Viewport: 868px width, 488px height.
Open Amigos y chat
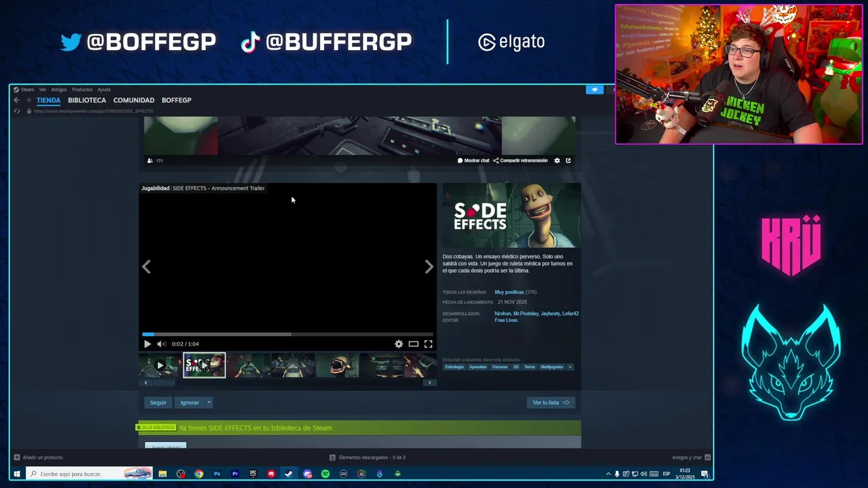[691, 457]
